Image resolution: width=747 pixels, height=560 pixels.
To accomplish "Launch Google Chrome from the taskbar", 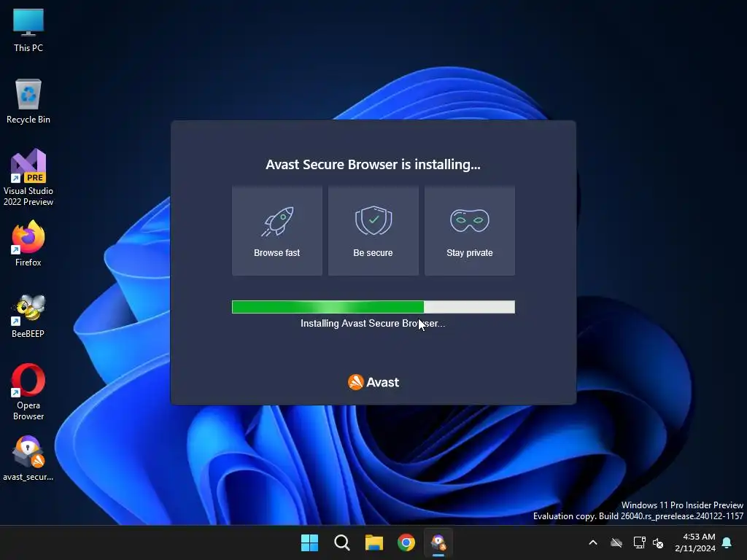I will tap(406, 542).
